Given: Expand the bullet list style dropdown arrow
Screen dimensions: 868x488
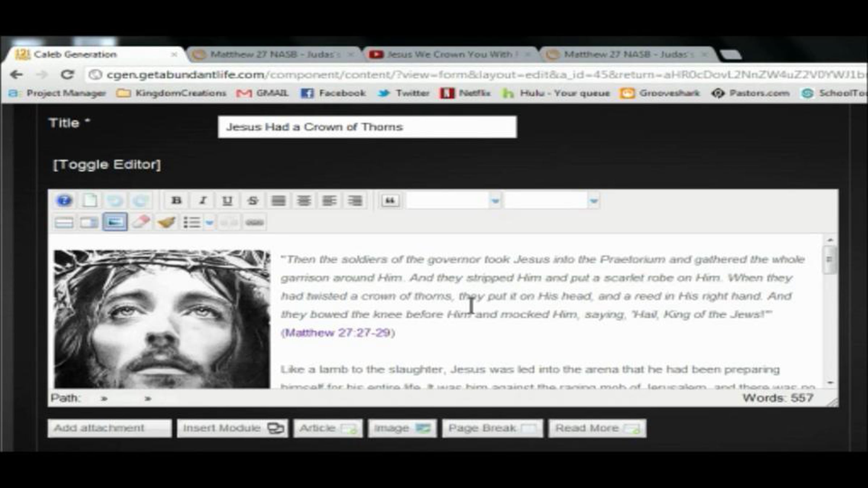Looking at the screenshot, I should pos(209,222).
